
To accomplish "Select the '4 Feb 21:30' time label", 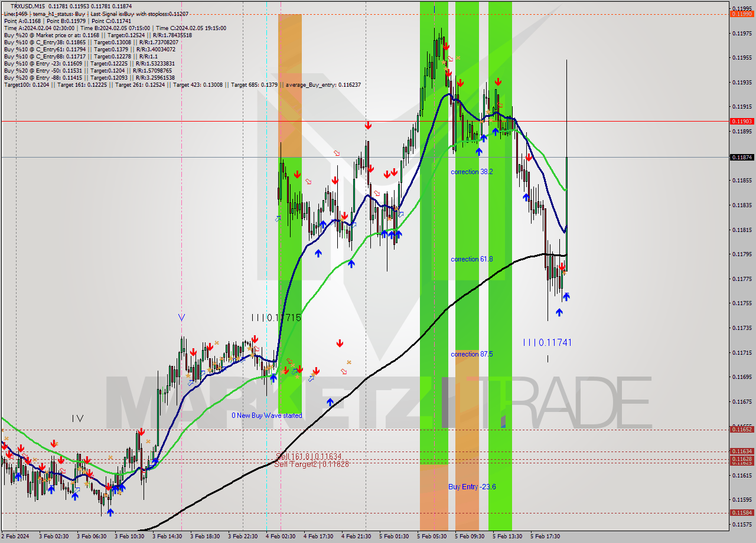I will tap(357, 537).
